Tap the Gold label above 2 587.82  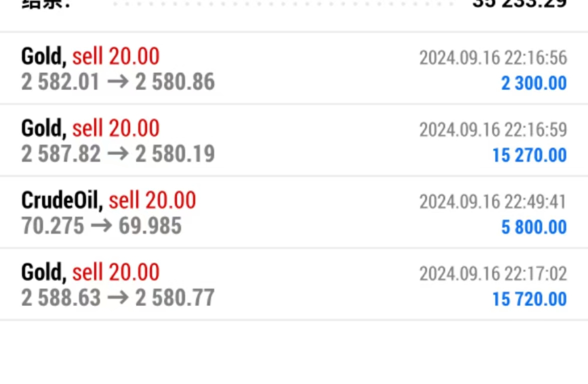43,128
